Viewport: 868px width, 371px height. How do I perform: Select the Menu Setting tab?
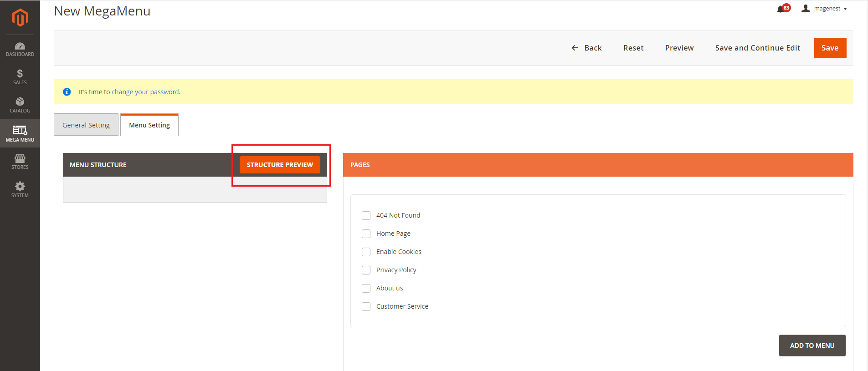pyautogui.click(x=149, y=125)
